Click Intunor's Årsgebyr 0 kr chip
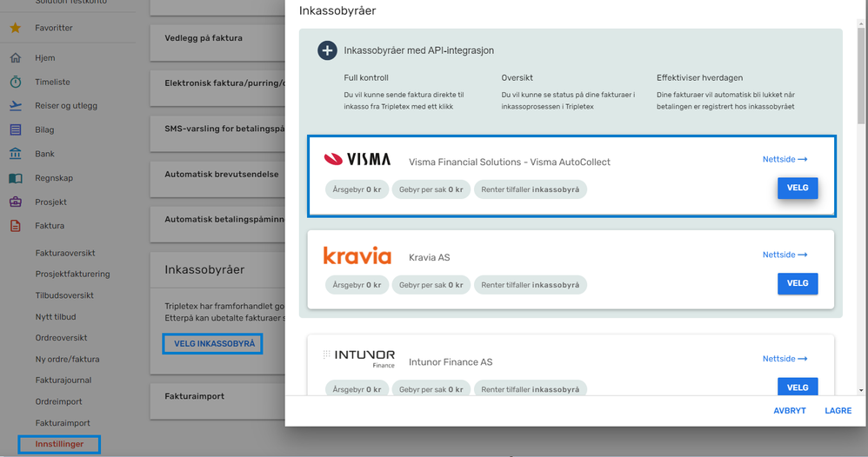The image size is (868, 457). 357,389
